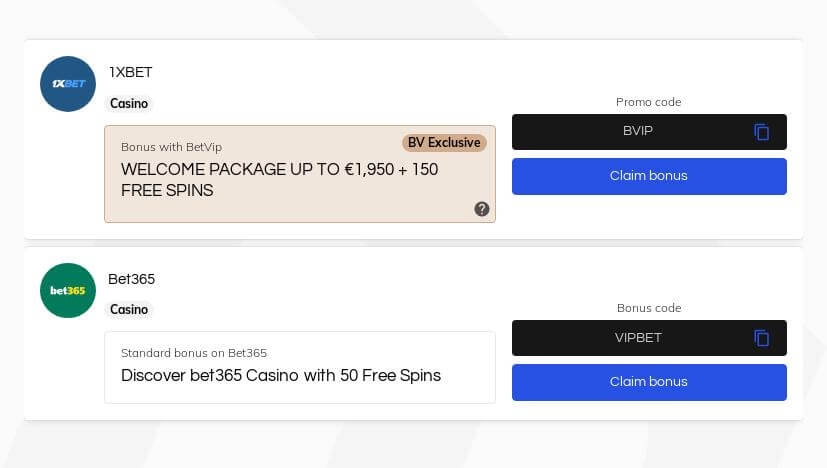Click the Bonus with BetVip label

[x=171, y=147]
